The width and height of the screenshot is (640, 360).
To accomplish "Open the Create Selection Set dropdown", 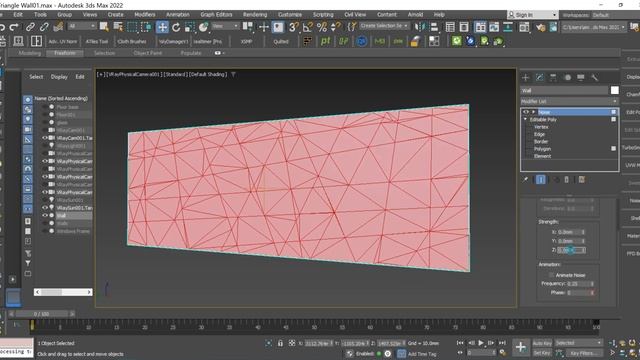I will coord(384,26).
